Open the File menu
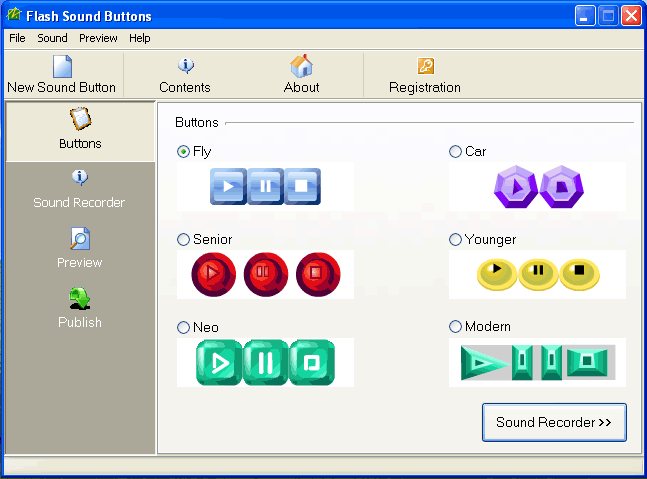 coord(17,38)
